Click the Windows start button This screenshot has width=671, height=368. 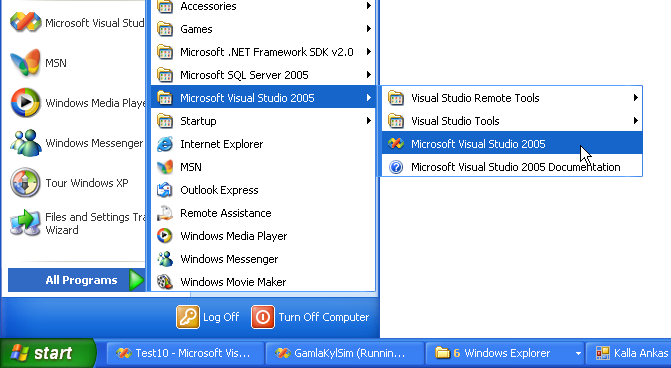pos(48,353)
